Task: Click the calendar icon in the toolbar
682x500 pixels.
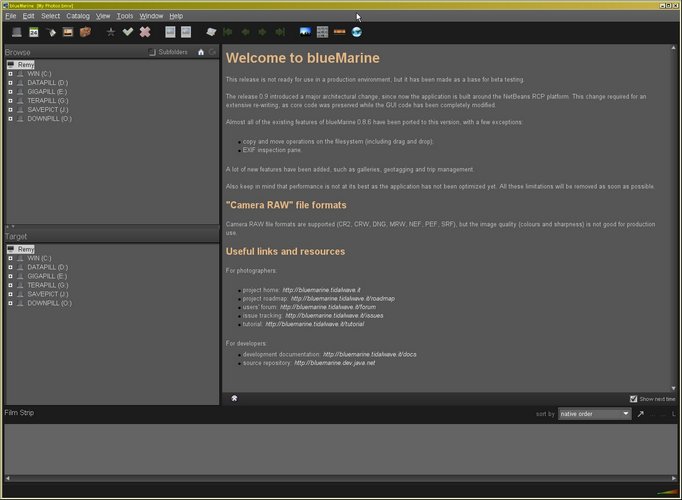Action: [x=32, y=32]
